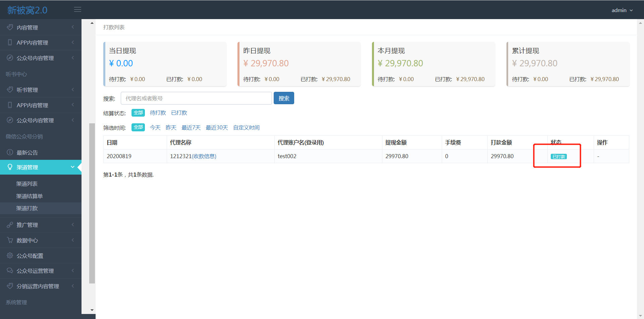Select 全部 in 结算状态 filter
644x319 pixels.
[138, 113]
